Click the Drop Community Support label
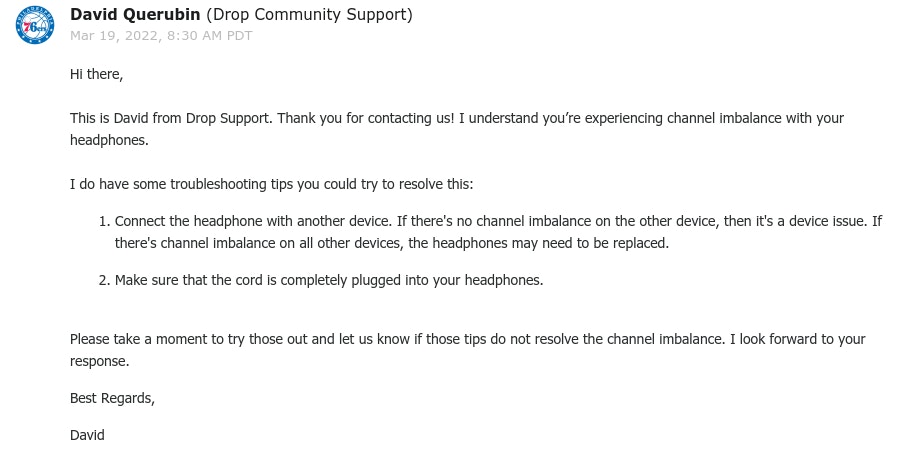 (x=308, y=15)
